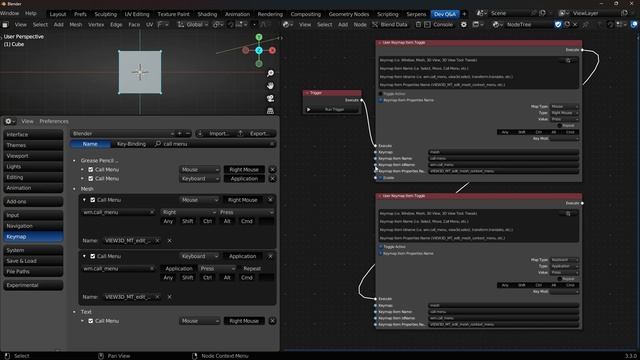Image resolution: width=640 pixels, height=360 pixels.
Task: Switch orthographic view with the grid icon
Action: click(270, 111)
